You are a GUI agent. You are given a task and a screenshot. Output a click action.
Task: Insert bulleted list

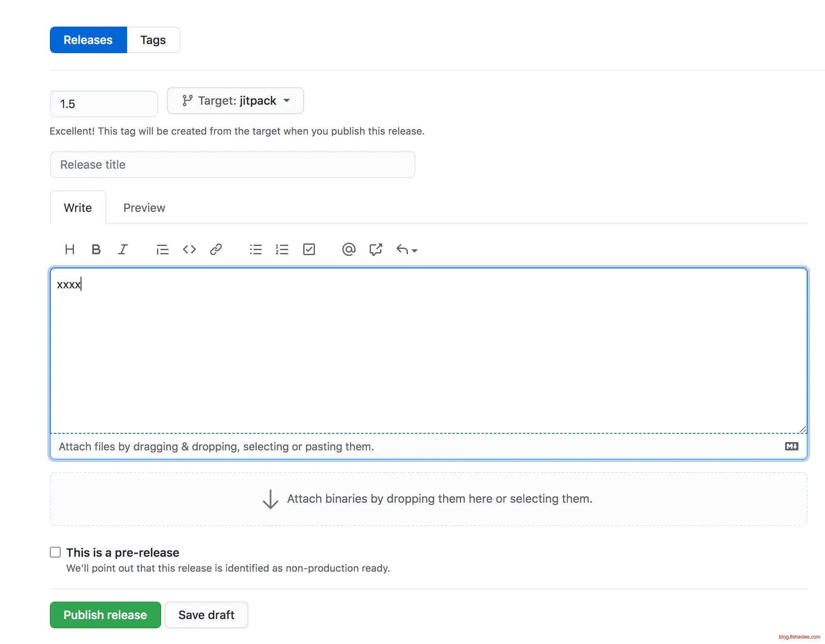point(255,249)
